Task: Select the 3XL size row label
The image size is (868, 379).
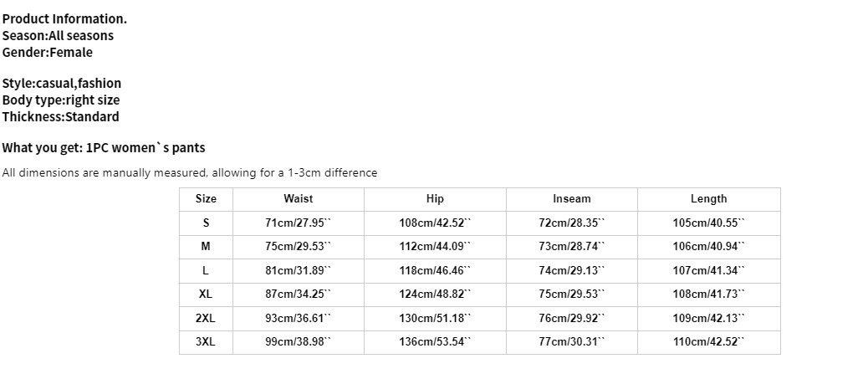Action: (x=206, y=342)
